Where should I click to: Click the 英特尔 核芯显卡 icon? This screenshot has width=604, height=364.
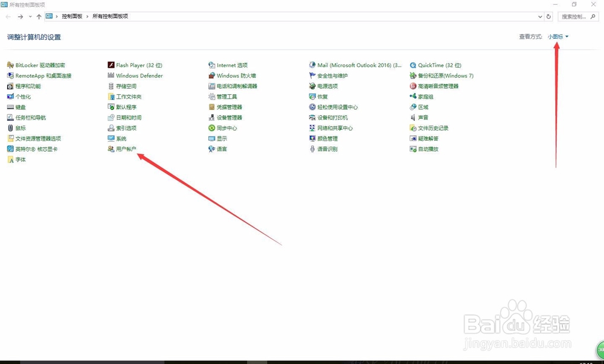(x=10, y=149)
